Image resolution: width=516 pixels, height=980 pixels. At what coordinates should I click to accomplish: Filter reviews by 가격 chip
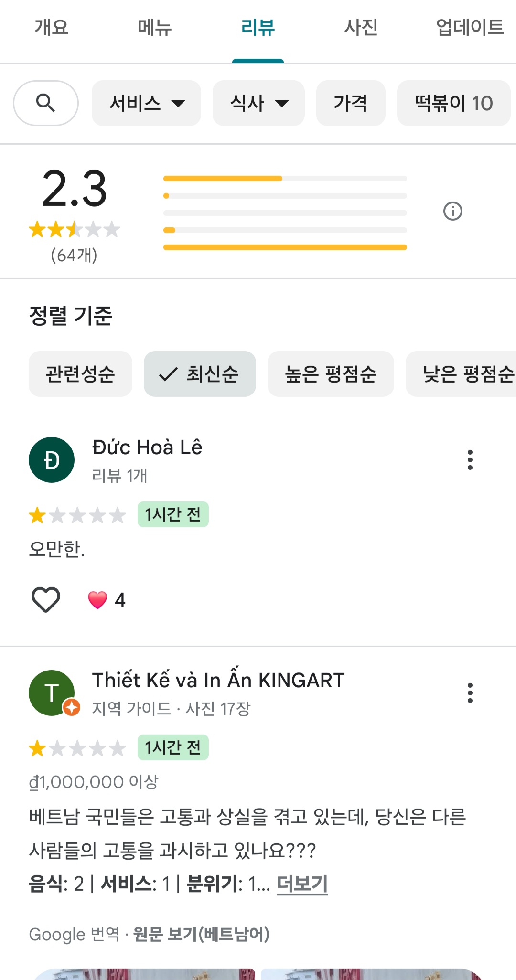[351, 103]
